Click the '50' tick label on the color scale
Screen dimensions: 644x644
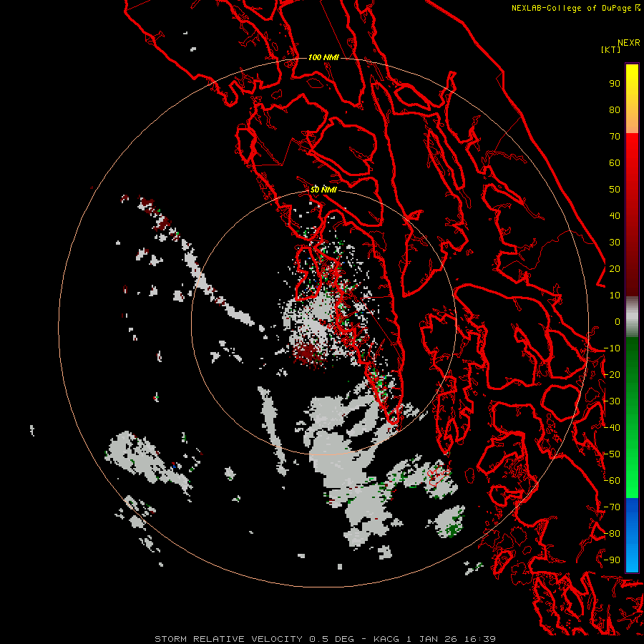pos(615,190)
